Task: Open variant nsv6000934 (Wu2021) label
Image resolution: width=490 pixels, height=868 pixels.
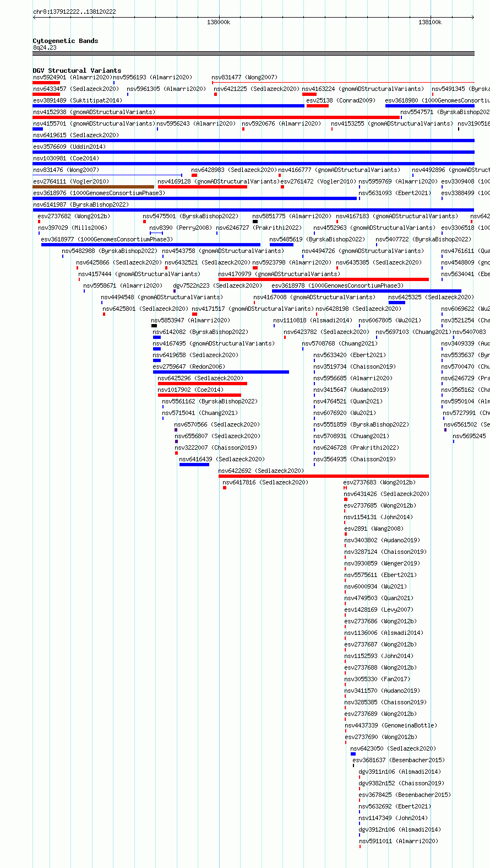Action: pyautogui.click(x=375, y=586)
